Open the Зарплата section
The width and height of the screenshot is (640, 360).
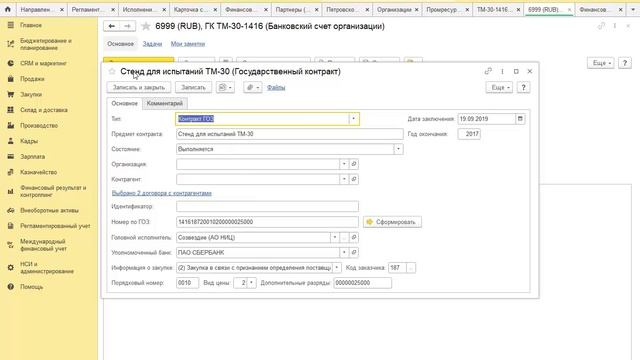point(32,156)
